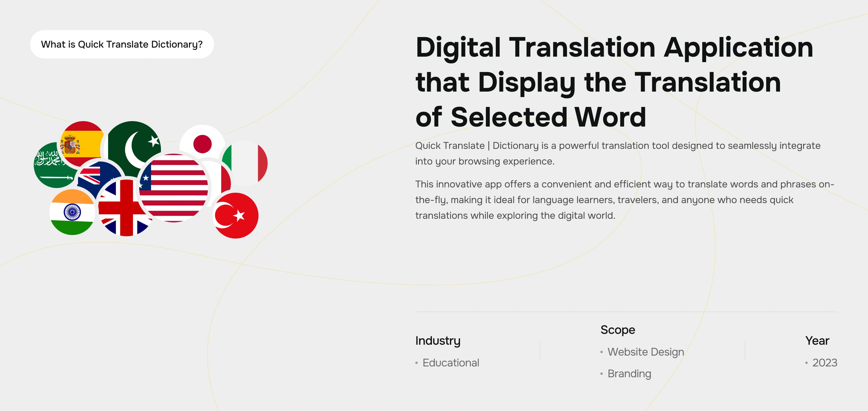The width and height of the screenshot is (868, 411).
Task: Click the 'Scope' heading
Action: point(617,330)
